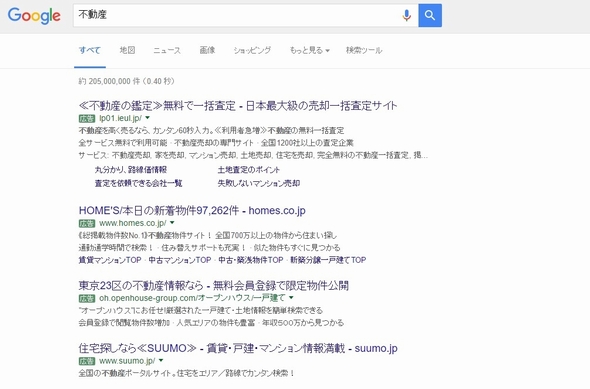
Task: Click the microphone voice search icon
Action: 406,15
